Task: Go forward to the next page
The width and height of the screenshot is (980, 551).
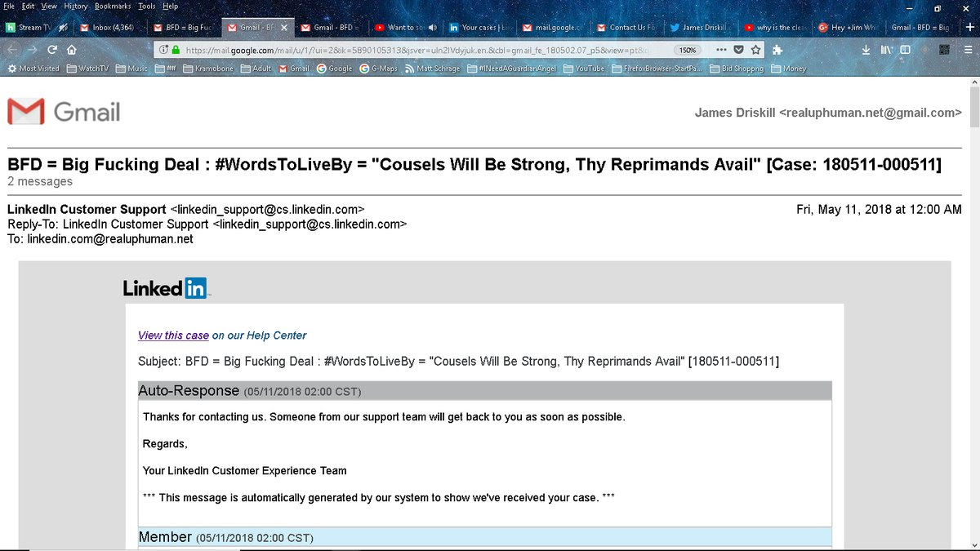Action: 33,50
